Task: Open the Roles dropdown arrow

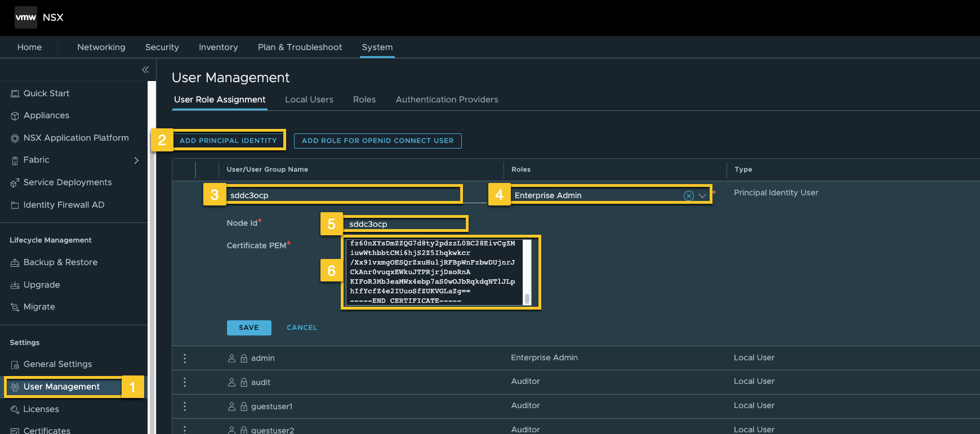Action: coord(702,196)
